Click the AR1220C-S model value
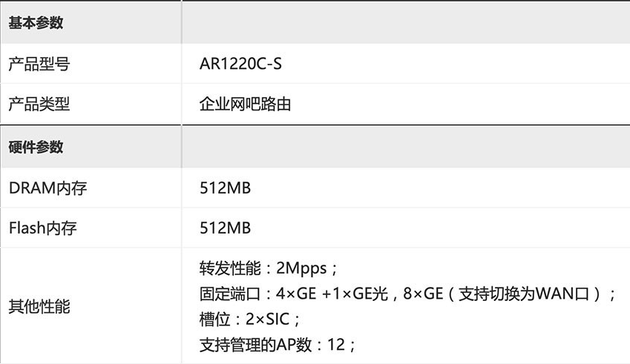 (240, 64)
